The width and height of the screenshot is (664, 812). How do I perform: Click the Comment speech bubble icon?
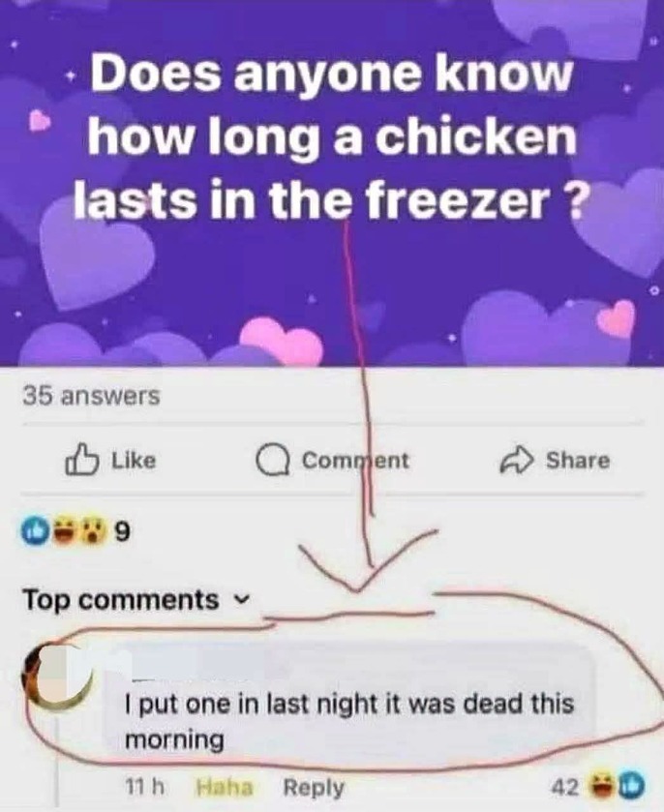[x=272, y=461]
